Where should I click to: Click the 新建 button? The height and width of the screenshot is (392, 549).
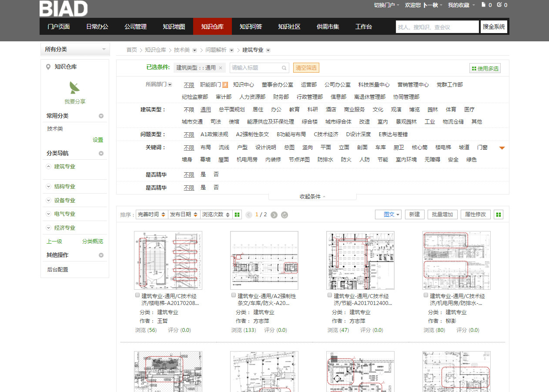pos(414,214)
